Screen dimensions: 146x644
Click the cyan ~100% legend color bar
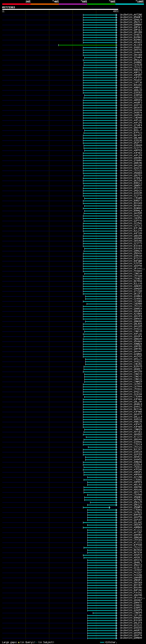pyautogui.click(x=130, y=4)
